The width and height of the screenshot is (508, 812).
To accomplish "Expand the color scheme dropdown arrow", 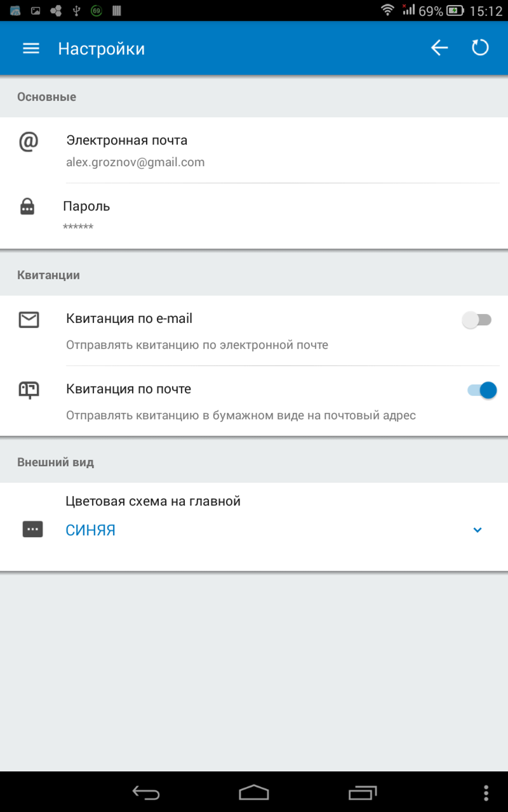I will (x=477, y=530).
